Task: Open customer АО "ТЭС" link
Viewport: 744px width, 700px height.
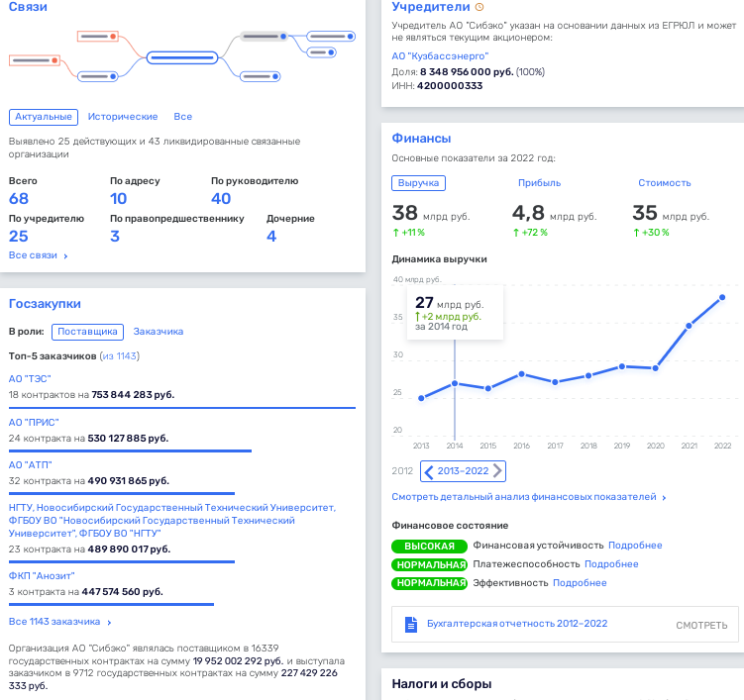Action: coord(30,378)
